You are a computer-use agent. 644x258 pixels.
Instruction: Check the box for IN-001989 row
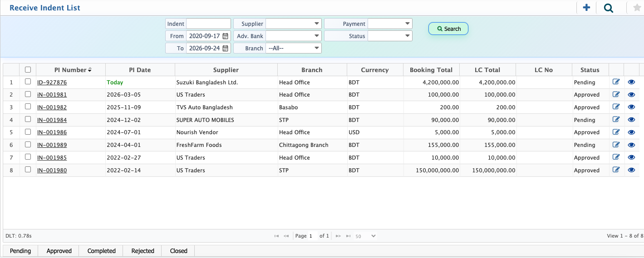[x=28, y=144]
